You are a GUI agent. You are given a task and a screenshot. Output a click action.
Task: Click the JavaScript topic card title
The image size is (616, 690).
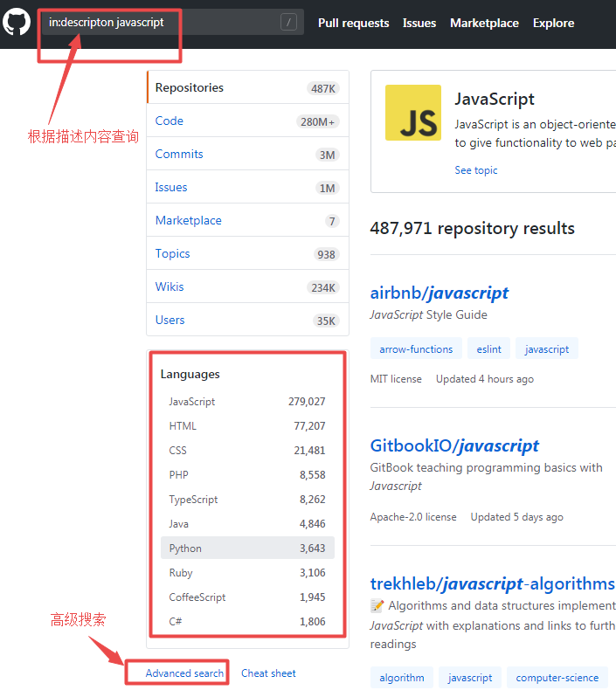coord(495,99)
